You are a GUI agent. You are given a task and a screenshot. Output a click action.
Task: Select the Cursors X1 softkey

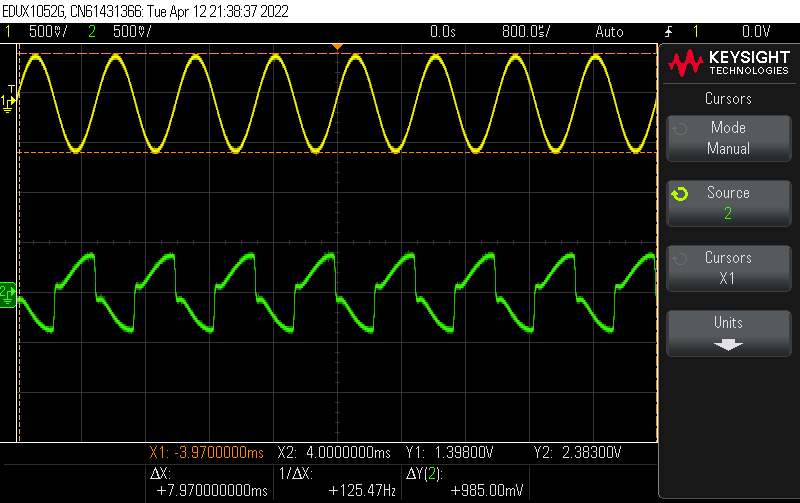(728, 268)
